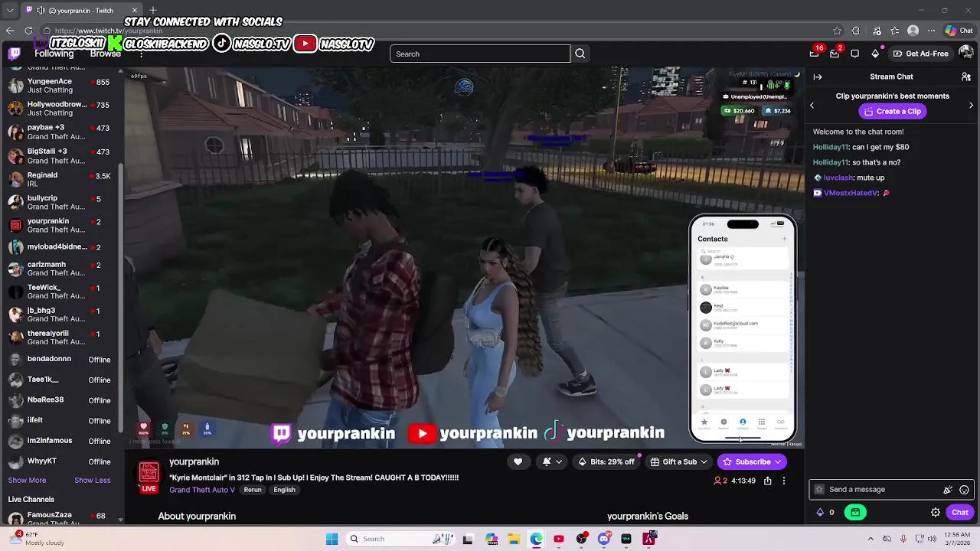Open chat settings gear

tap(936, 512)
